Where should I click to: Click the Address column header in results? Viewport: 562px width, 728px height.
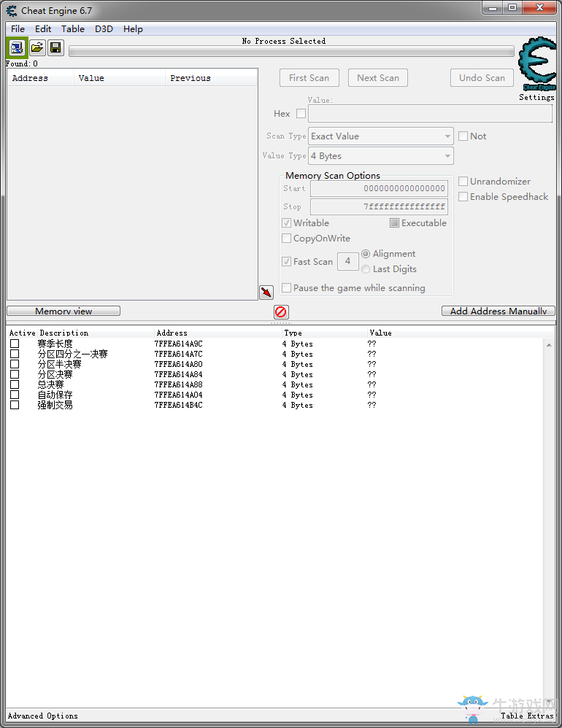[x=40, y=78]
